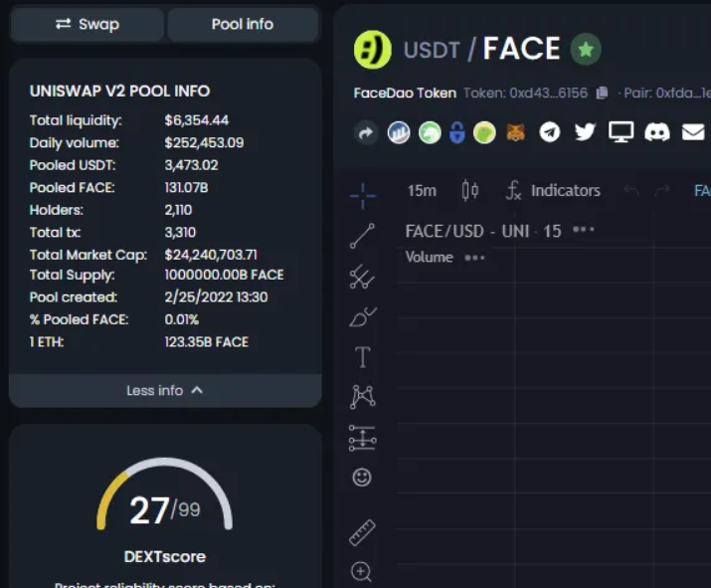
Task: Click the Holders count 2,110
Action: tap(178, 210)
